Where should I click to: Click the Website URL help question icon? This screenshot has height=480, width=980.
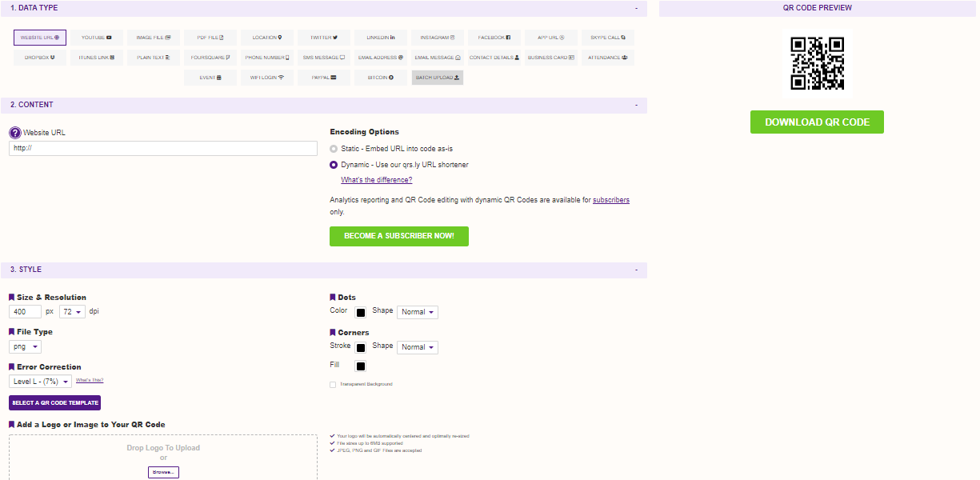point(14,133)
